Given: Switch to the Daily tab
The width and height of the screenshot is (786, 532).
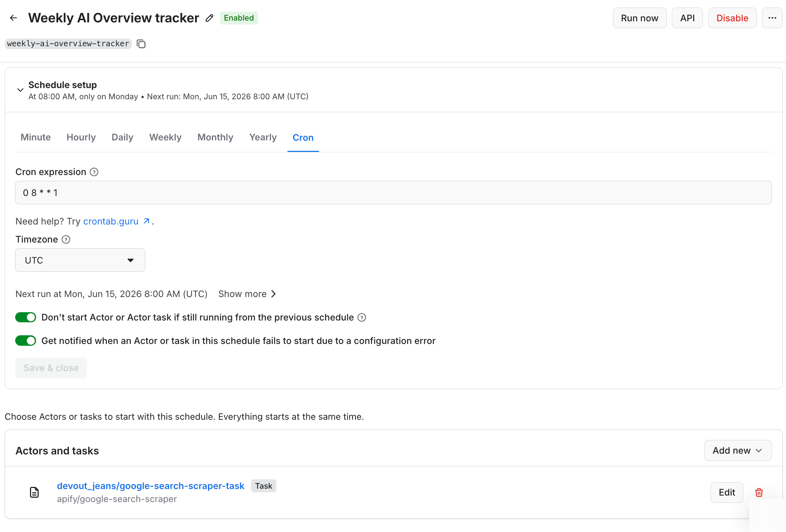Looking at the screenshot, I should (x=122, y=138).
